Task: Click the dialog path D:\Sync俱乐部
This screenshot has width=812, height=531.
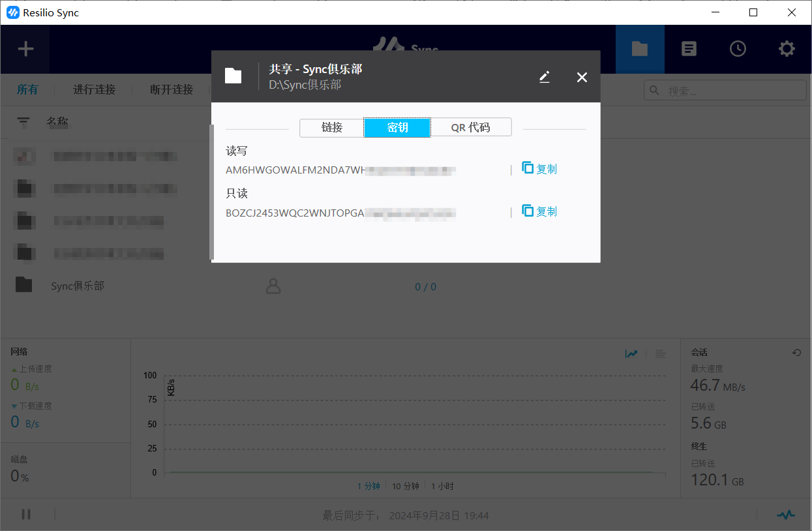Action: [x=305, y=85]
